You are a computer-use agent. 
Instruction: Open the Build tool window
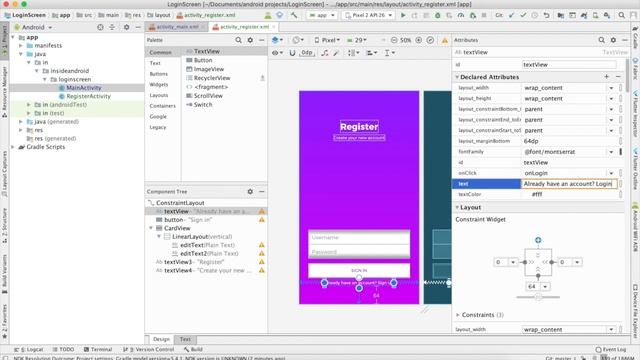[193, 349]
